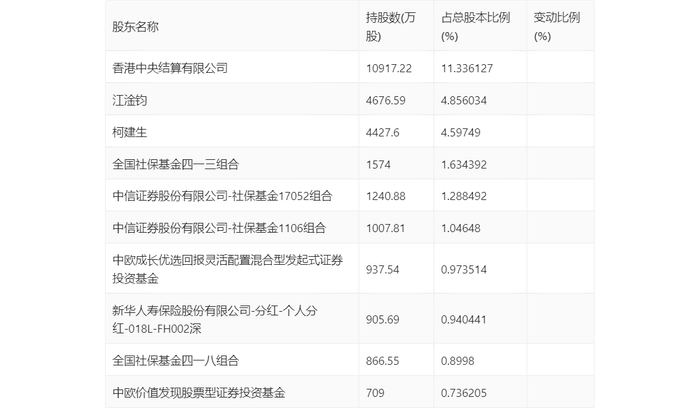Click the percentage 1.288492
The width and height of the screenshot is (700, 408).
pyautogui.click(x=464, y=196)
